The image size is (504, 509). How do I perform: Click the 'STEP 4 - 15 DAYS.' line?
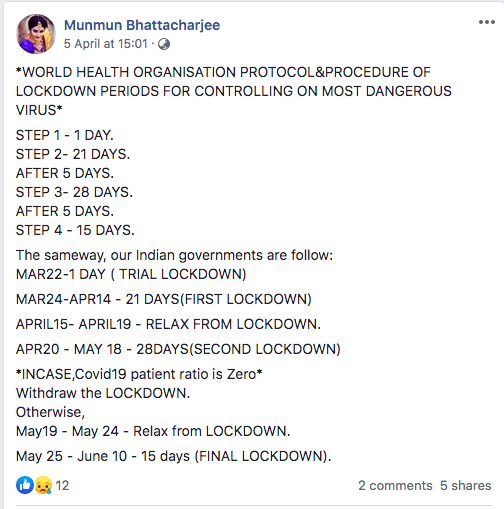pos(75,230)
